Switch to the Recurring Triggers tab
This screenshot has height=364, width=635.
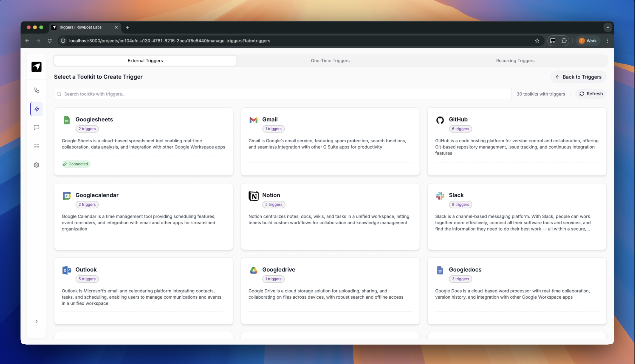[x=515, y=61]
